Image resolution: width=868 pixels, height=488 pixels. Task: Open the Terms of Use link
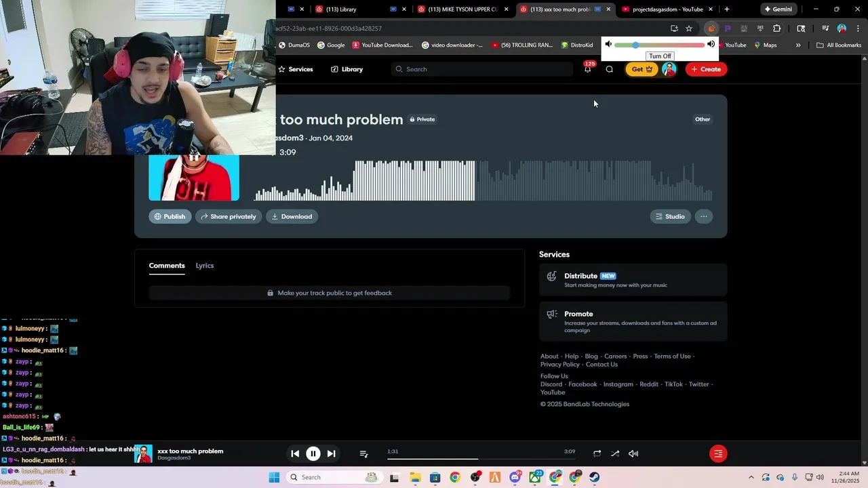672,357
